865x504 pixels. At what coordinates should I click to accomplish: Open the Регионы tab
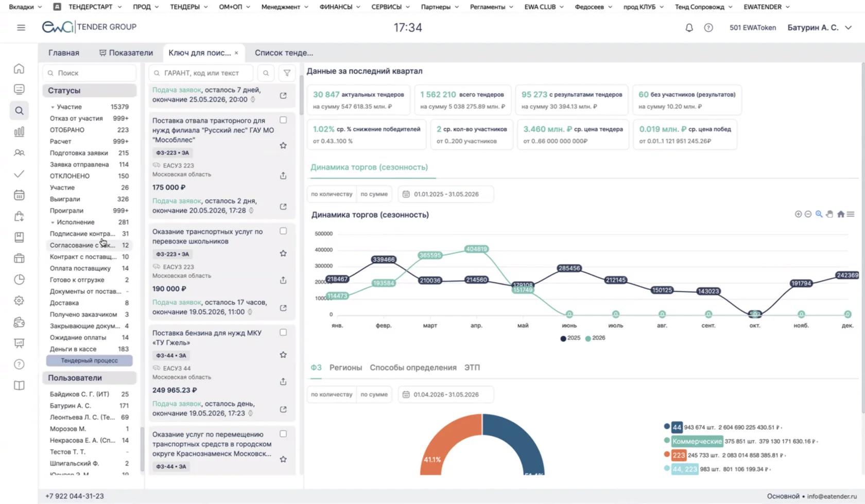[x=345, y=368]
